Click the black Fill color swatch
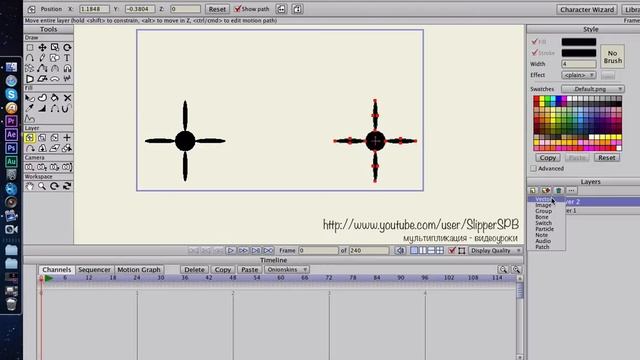Viewport: 640px width, 360px height. (x=578, y=42)
